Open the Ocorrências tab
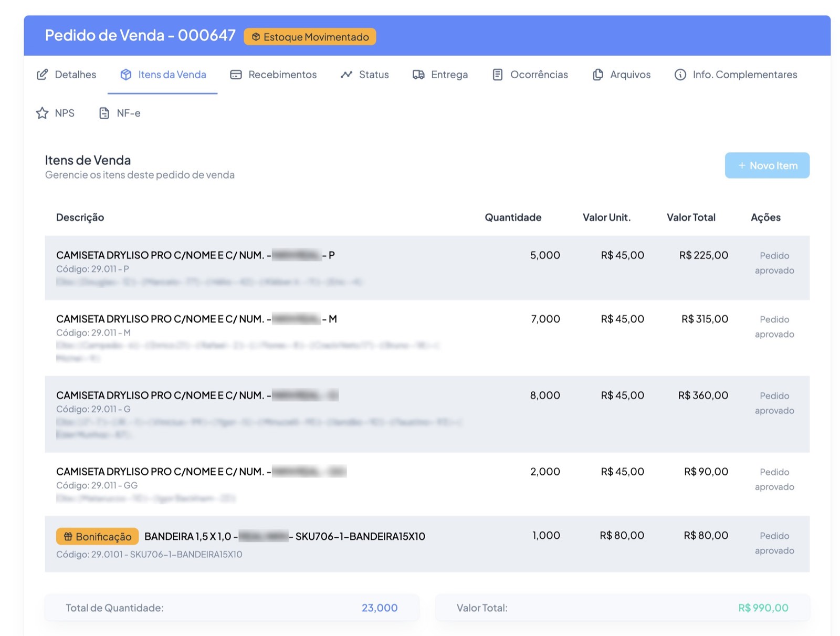 [530, 75]
